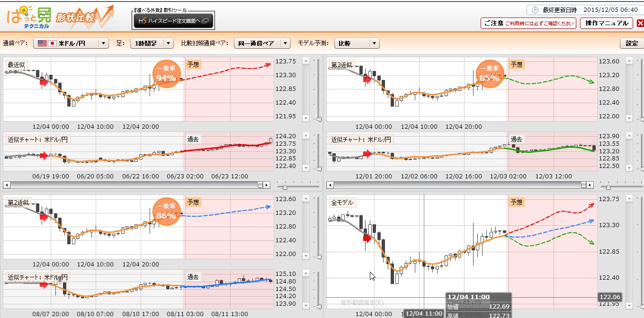Click the vertical zoom slider beside 06/19 近似チャート
Viewport: 644px width, 318px height.
[x=319, y=169]
